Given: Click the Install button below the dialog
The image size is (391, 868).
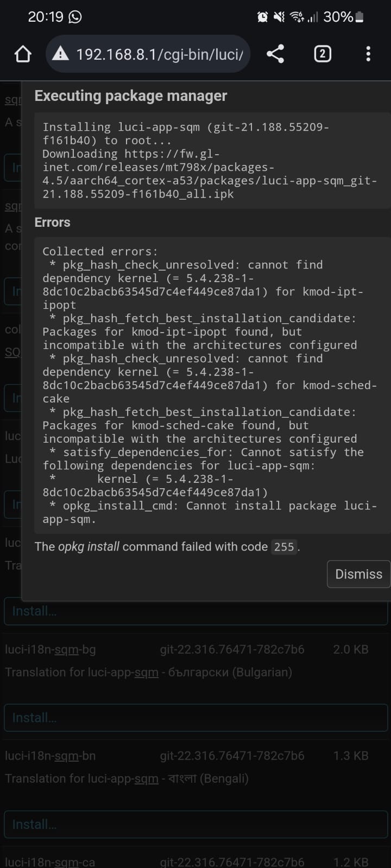Looking at the screenshot, I should click(195, 611).
